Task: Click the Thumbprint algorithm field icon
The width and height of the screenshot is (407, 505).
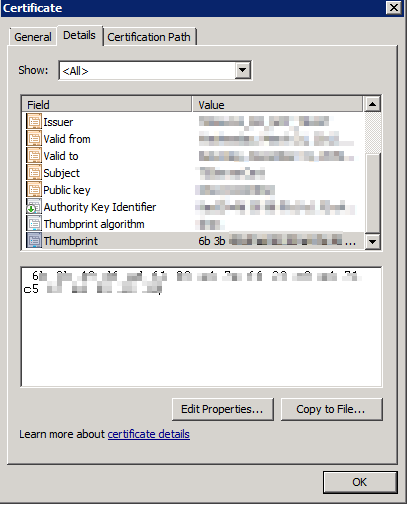Action: (34, 224)
